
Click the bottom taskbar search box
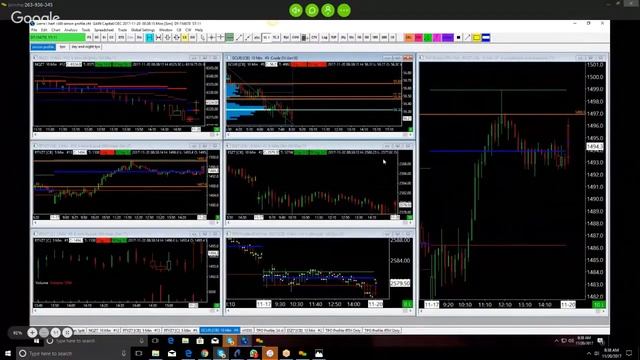74,353
